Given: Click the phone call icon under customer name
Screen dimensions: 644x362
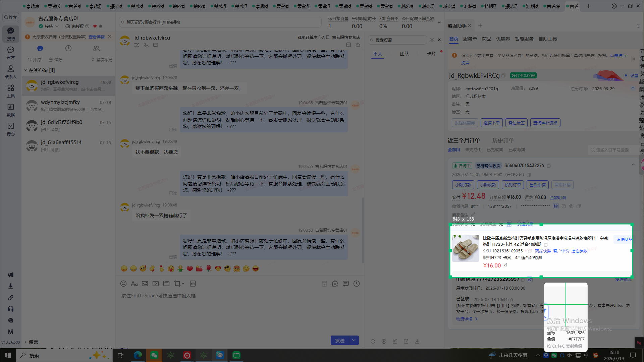Looking at the screenshot, I should [x=146, y=45].
